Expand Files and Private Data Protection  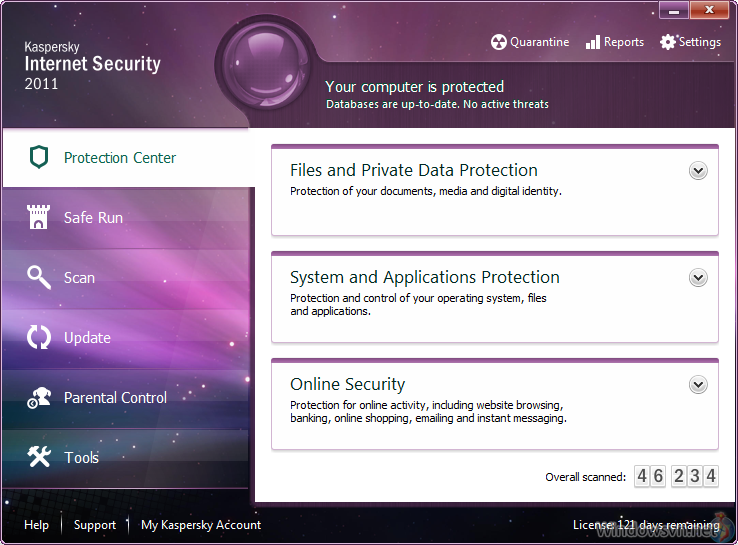click(x=698, y=171)
